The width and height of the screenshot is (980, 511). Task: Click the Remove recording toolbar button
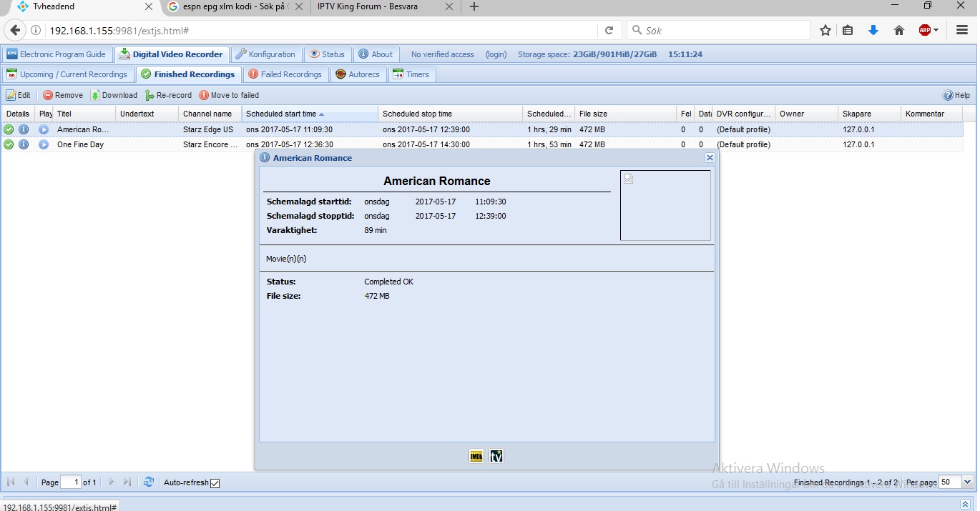[x=63, y=95]
